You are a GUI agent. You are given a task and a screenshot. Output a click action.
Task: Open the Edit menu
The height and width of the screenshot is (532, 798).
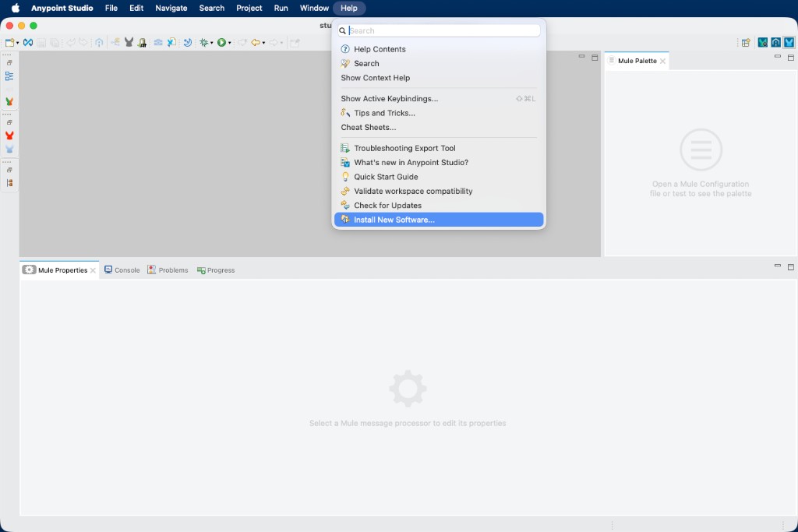[x=136, y=8]
